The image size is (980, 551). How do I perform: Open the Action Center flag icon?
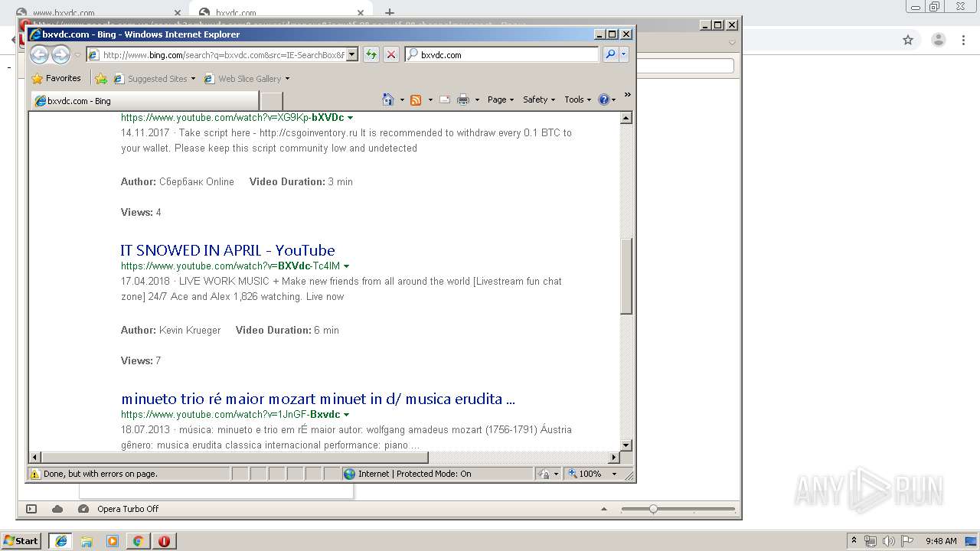[x=905, y=541]
